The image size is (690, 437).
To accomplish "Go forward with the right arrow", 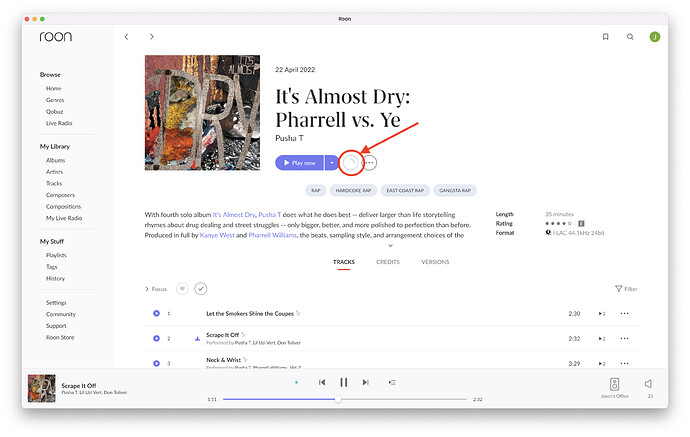I will click(151, 37).
